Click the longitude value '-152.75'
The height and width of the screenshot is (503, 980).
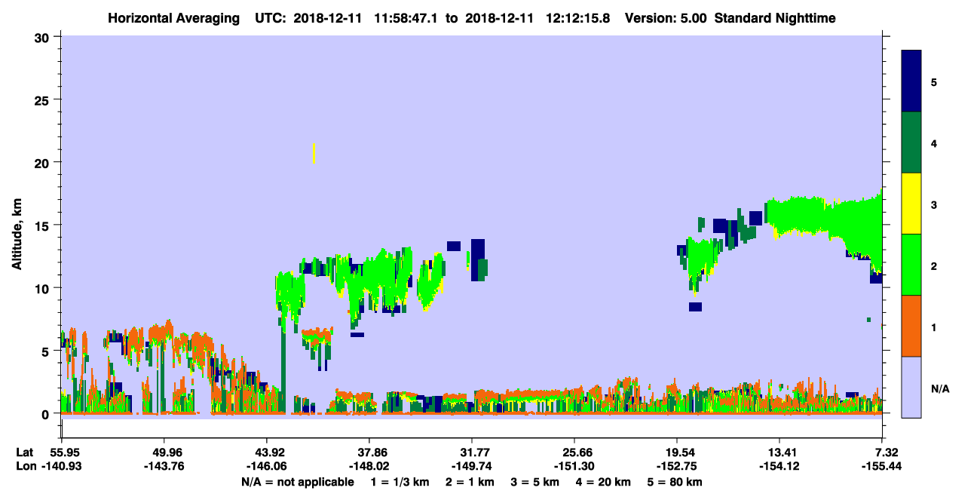click(x=677, y=467)
